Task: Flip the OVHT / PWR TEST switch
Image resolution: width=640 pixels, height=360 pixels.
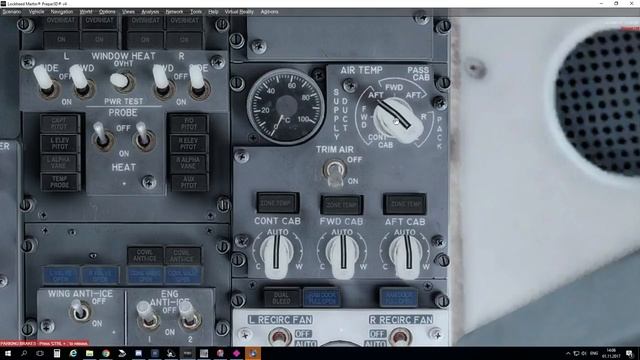Action: click(122, 82)
